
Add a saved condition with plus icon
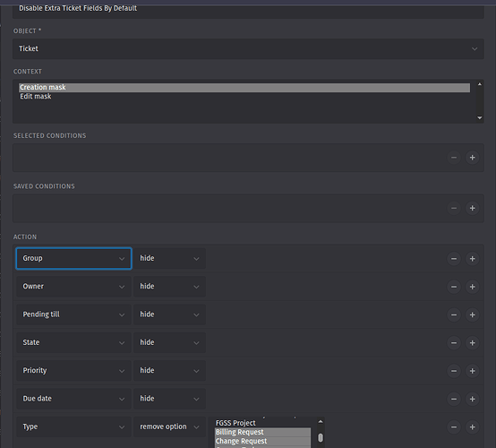(473, 208)
